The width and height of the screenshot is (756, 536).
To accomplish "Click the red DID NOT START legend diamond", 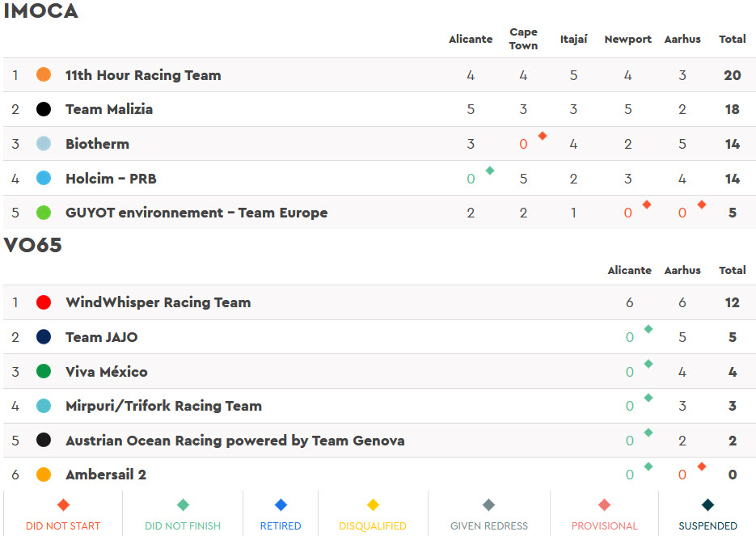I will click(63, 504).
